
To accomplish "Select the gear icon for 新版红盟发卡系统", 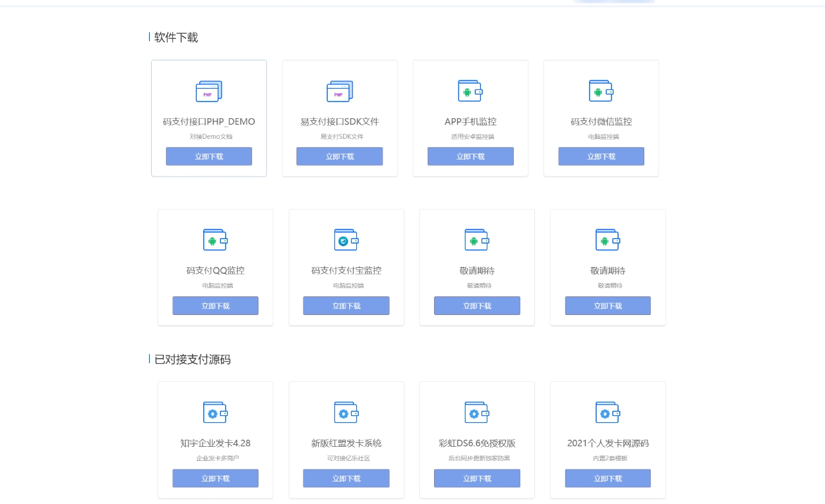I will click(x=346, y=413).
